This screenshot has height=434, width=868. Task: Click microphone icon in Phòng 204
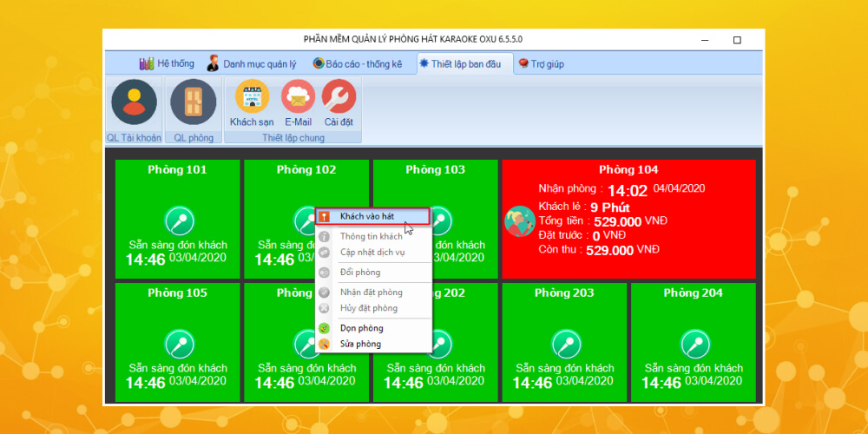[x=695, y=344]
